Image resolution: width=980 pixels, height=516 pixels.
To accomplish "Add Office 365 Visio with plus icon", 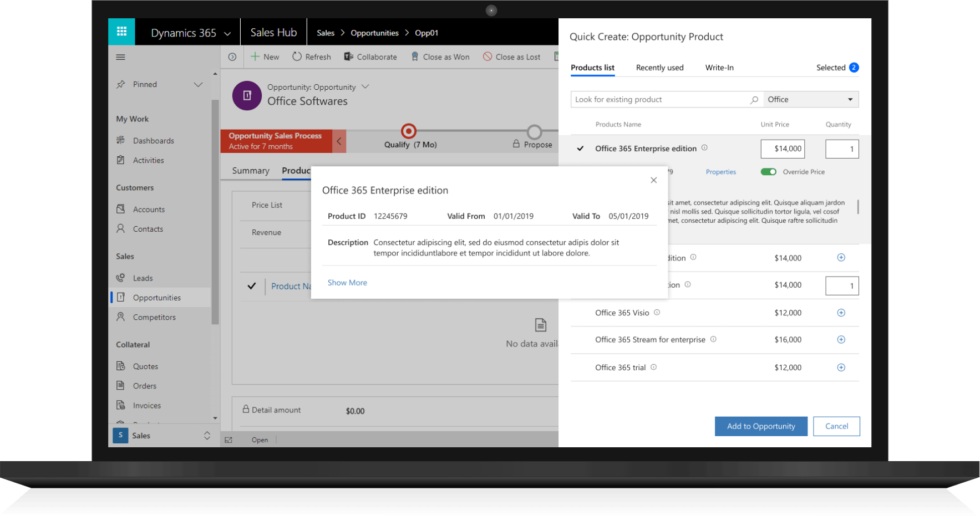I will click(x=841, y=313).
